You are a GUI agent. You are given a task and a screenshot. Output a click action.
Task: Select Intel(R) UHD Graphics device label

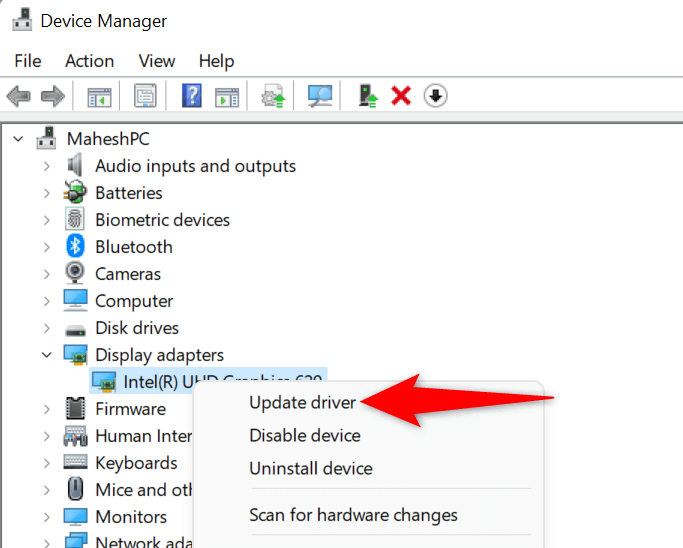(x=223, y=380)
